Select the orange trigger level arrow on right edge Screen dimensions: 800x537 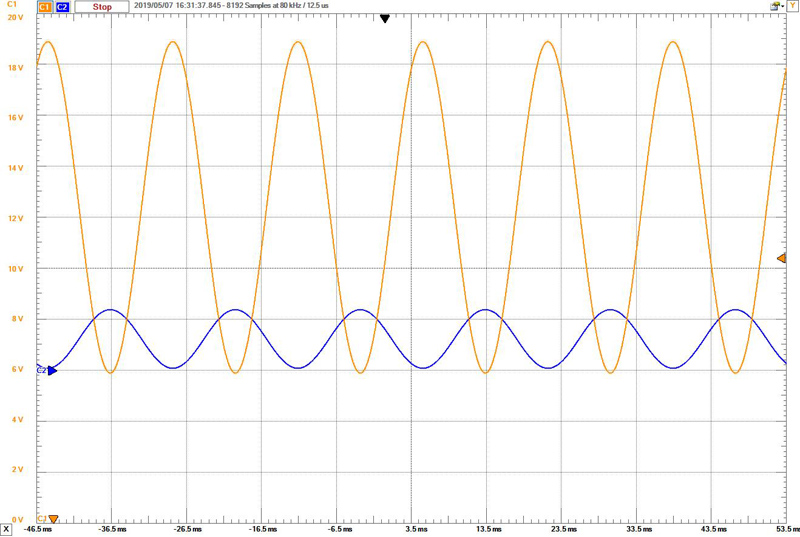tap(782, 259)
